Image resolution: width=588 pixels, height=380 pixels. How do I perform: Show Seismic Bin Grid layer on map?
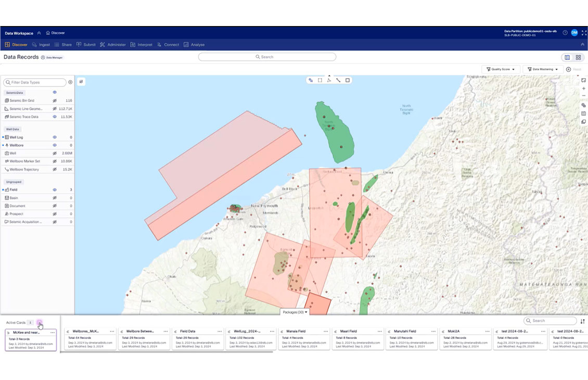tap(55, 100)
